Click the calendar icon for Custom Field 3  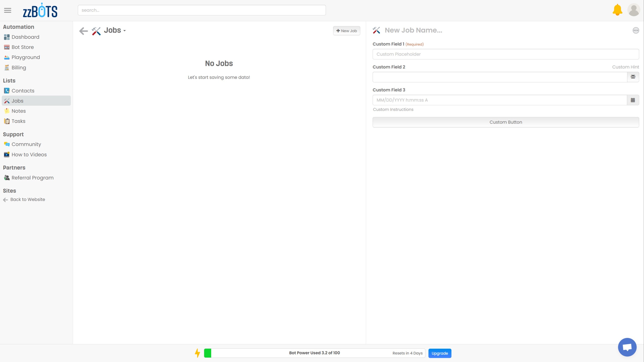click(x=633, y=100)
